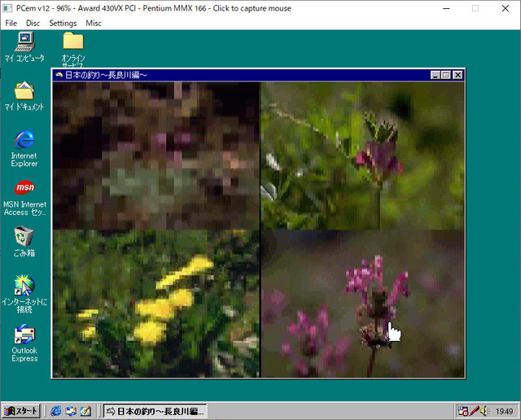The image size is (521, 420).
Task: Open the My Documents folder icon
Action: (24, 96)
